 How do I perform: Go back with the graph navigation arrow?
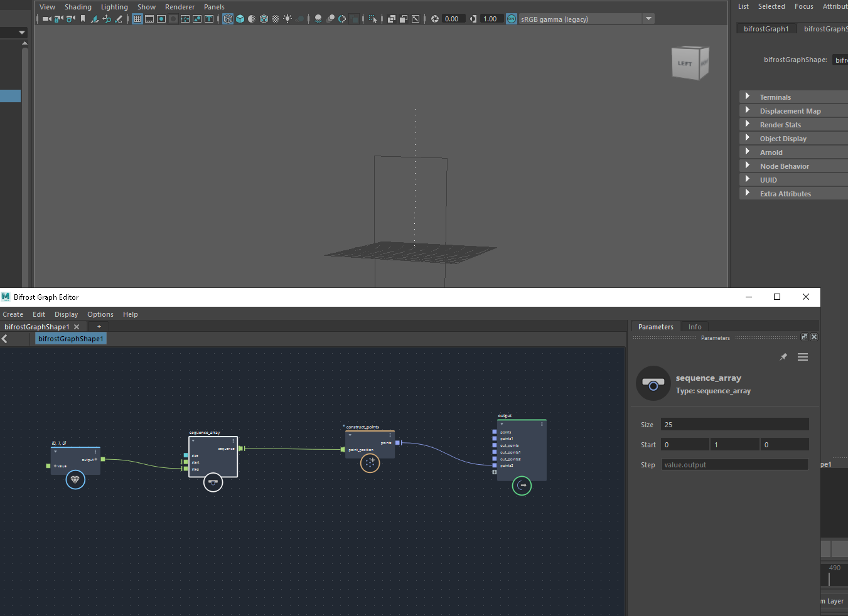coord(5,339)
